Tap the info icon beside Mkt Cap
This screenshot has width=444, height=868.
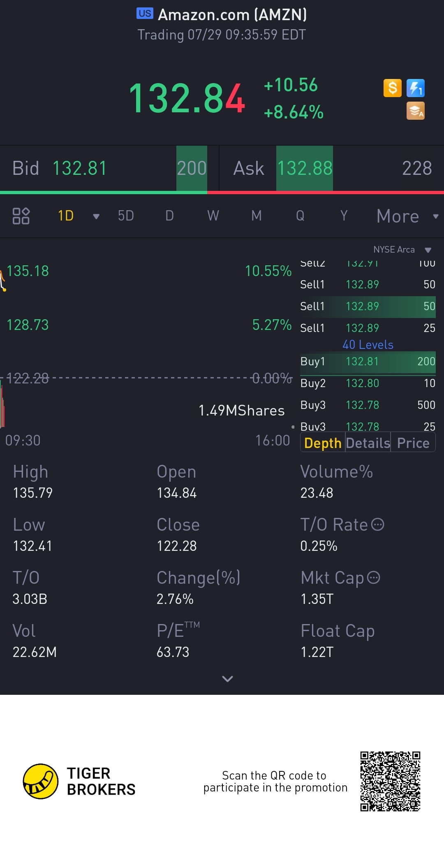pyautogui.click(x=373, y=578)
